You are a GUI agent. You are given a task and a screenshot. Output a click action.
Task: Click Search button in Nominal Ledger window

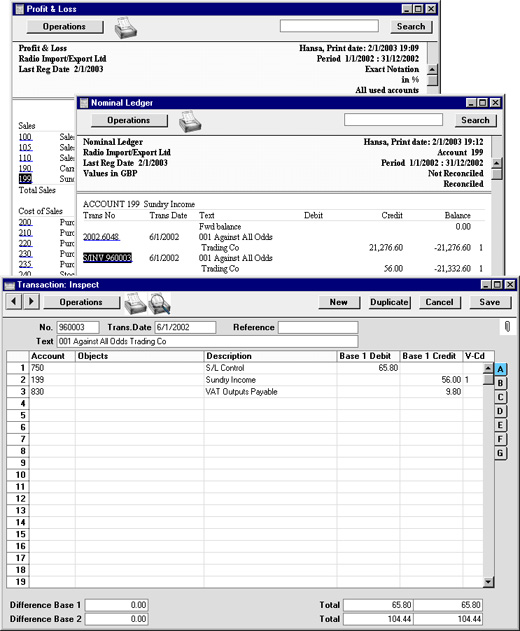pos(476,120)
